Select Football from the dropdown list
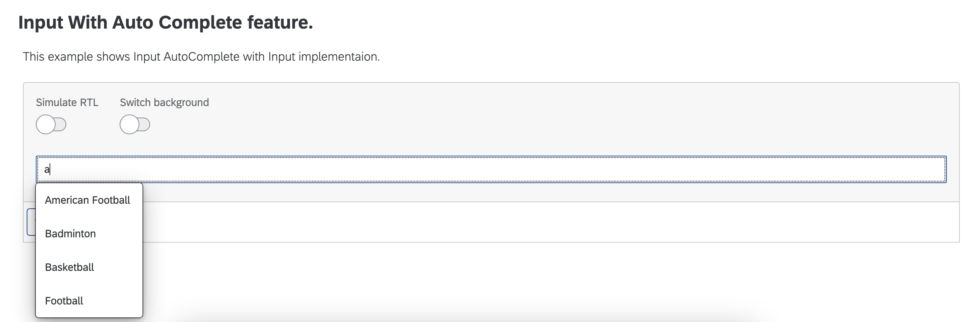This screenshot has width=980, height=322. coord(64,301)
